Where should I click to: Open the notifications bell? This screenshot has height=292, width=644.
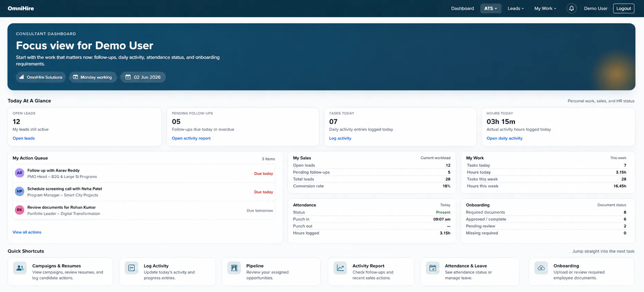571,8
